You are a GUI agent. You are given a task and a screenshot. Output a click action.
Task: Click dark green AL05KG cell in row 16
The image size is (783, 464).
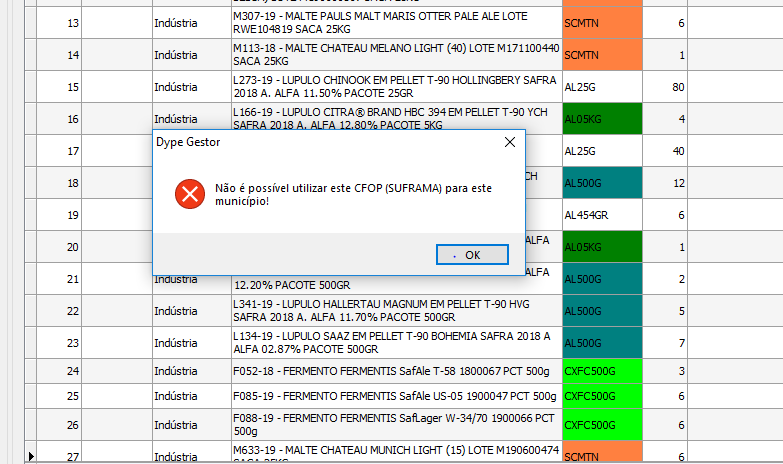[602, 119]
